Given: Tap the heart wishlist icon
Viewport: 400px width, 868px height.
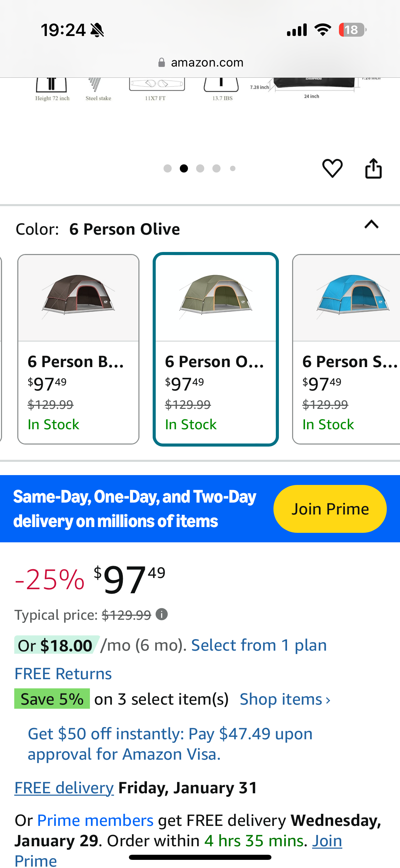Looking at the screenshot, I should [x=332, y=168].
